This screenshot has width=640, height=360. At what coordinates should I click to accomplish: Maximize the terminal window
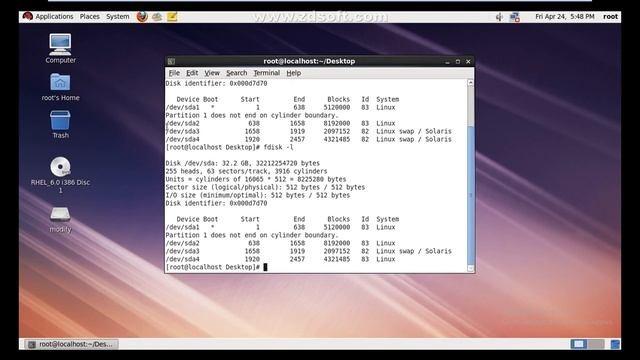coord(458,62)
